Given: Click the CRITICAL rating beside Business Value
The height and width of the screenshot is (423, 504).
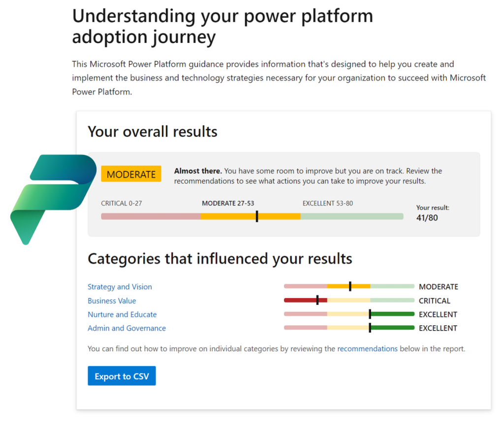Looking at the screenshot, I should (x=435, y=301).
